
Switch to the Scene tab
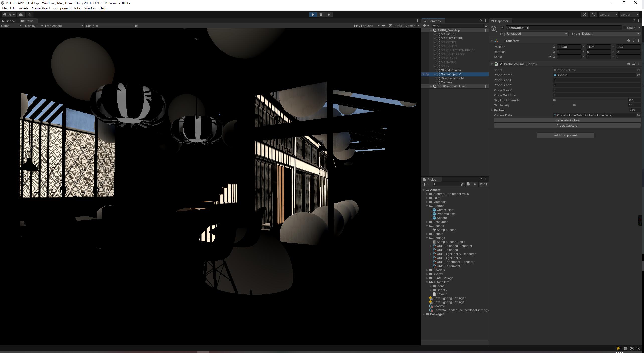point(8,21)
